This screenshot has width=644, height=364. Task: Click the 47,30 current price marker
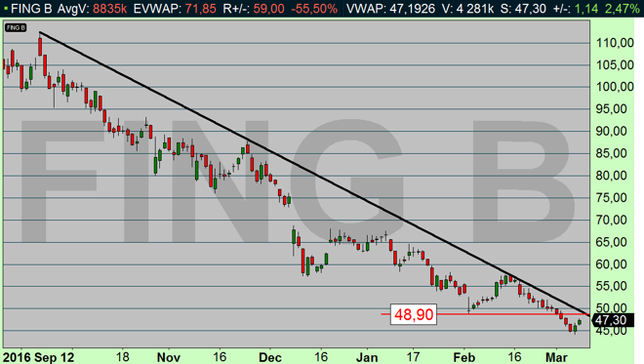point(613,320)
